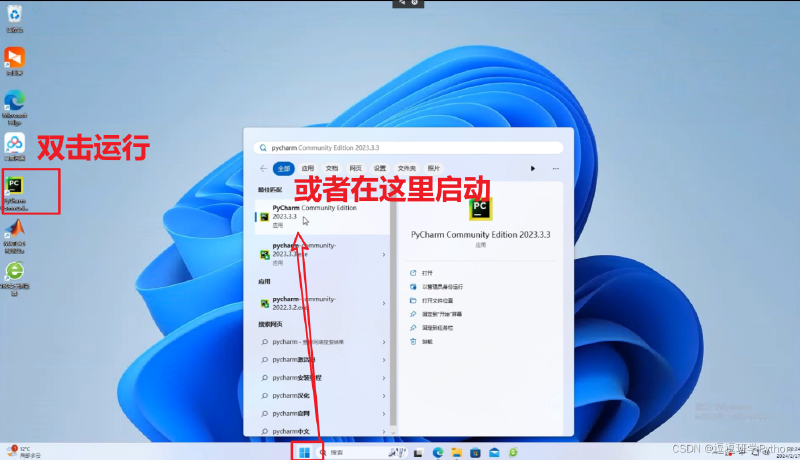The image size is (800, 460).
Task: Expand the pycharm中文 suggestion chevron
Action: click(384, 431)
